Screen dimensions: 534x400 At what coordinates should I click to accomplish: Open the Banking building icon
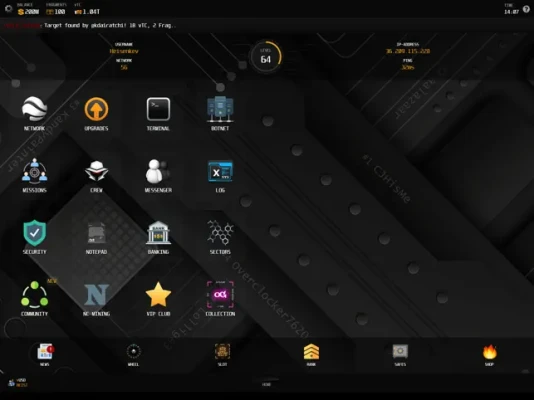coord(158,233)
